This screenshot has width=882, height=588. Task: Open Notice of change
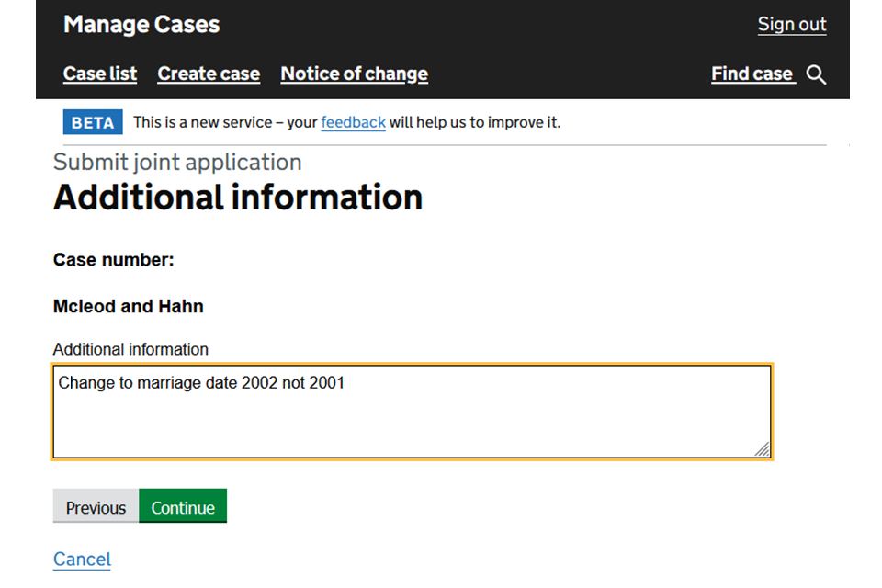354,74
